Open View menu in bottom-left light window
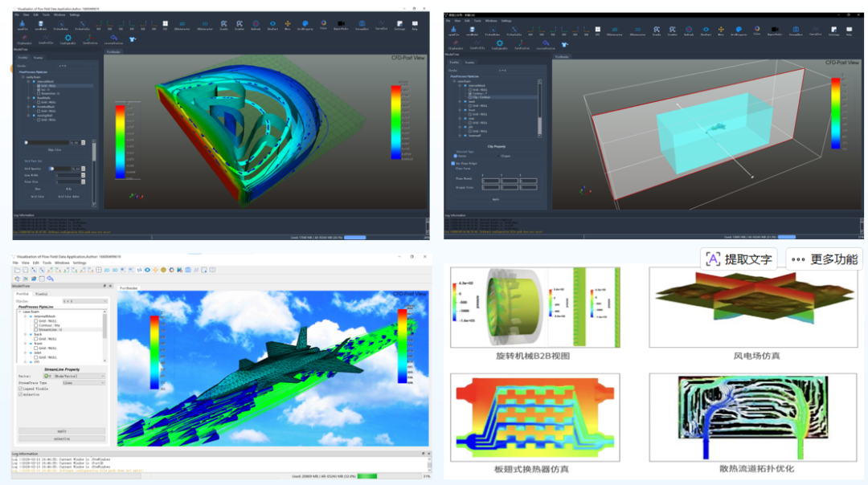 pos(26,263)
